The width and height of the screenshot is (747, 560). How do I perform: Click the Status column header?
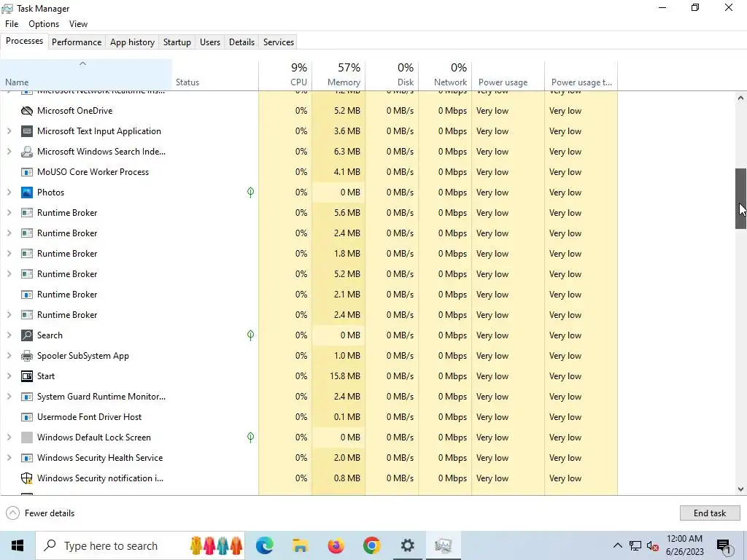click(x=215, y=75)
